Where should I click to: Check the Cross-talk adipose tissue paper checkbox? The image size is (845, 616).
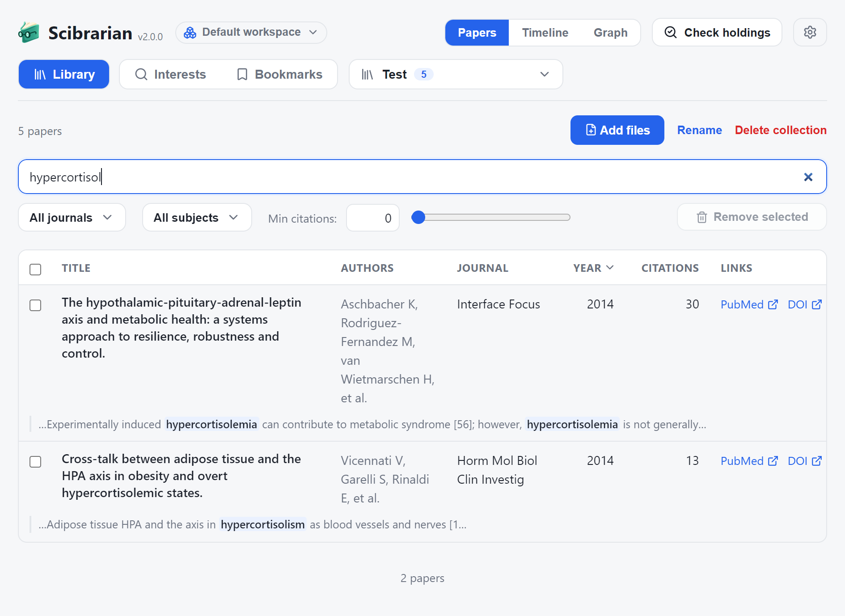click(x=35, y=461)
